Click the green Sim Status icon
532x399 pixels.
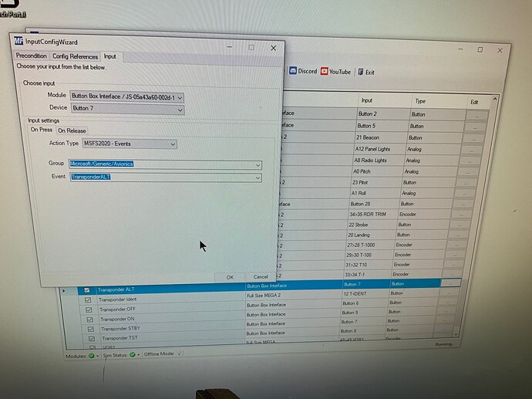click(x=133, y=355)
